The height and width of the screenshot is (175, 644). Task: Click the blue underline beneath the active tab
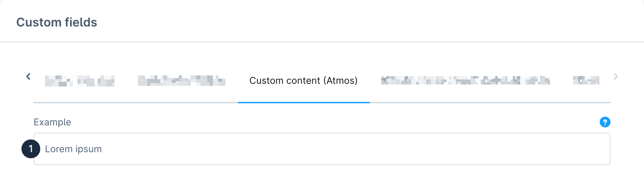click(x=304, y=103)
